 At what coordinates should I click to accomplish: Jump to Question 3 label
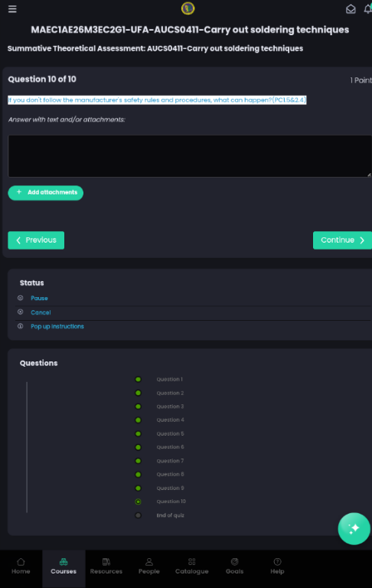coord(170,407)
